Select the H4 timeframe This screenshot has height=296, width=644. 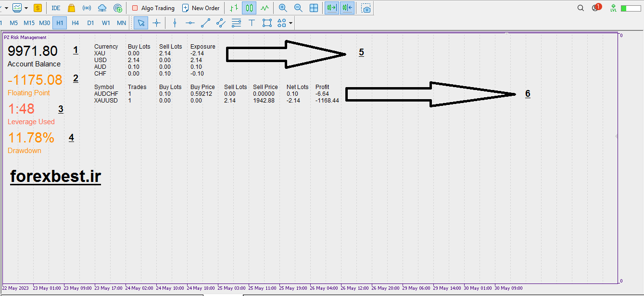(75, 23)
